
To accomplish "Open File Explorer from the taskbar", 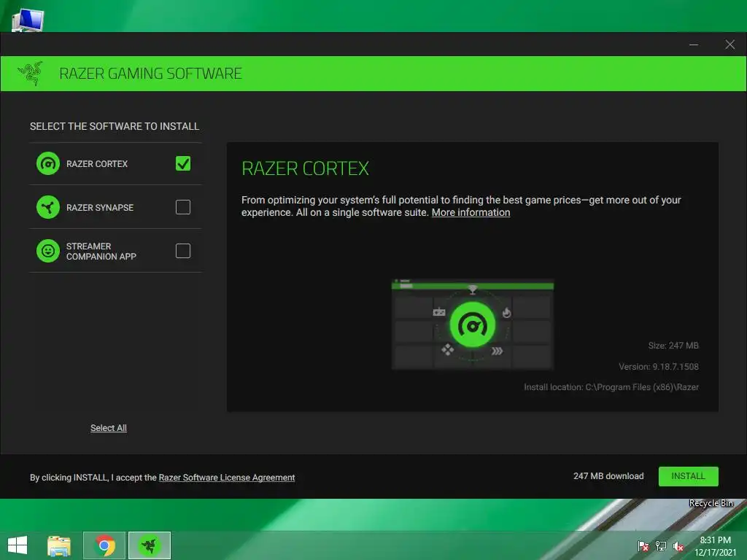I will 59,545.
